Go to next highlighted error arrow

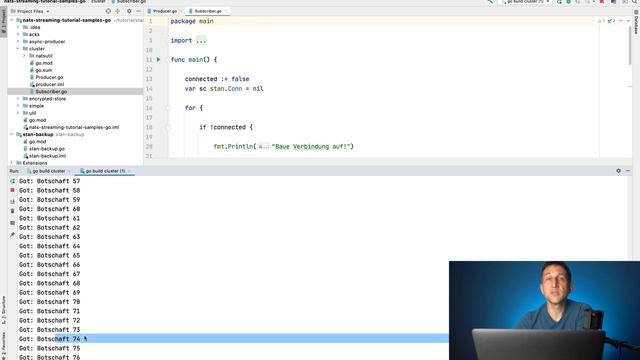pyautogui.click(x=628, y=21)
